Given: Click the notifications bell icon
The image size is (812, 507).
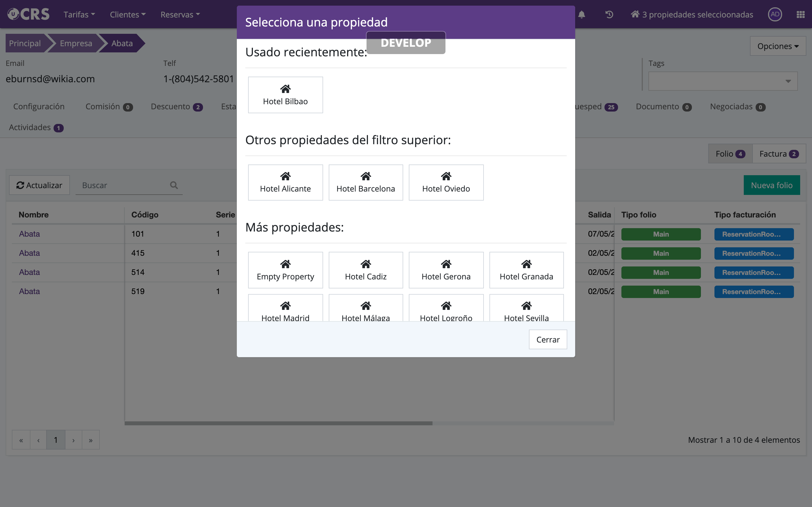Looking at the screenshot, I should tap(581, 15).
